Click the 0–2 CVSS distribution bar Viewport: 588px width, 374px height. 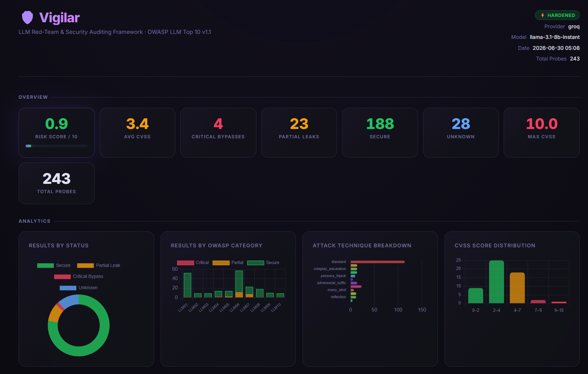coord(475,296)
